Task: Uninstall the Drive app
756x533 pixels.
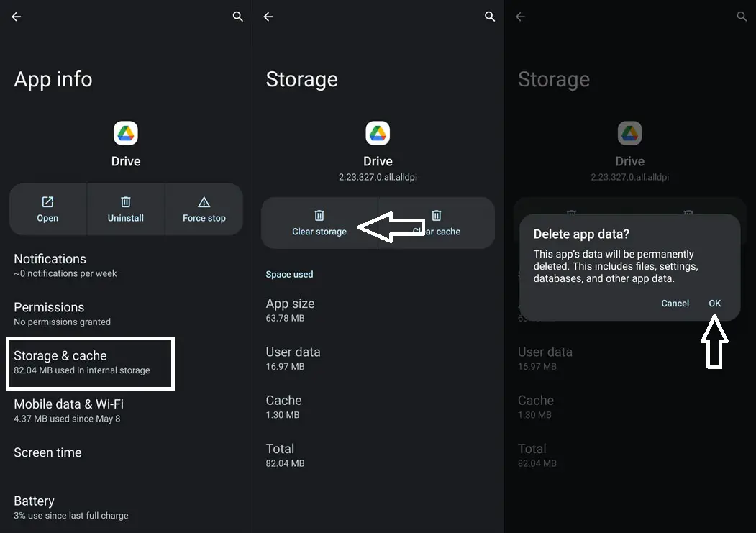Action: (x=126, y=209)
